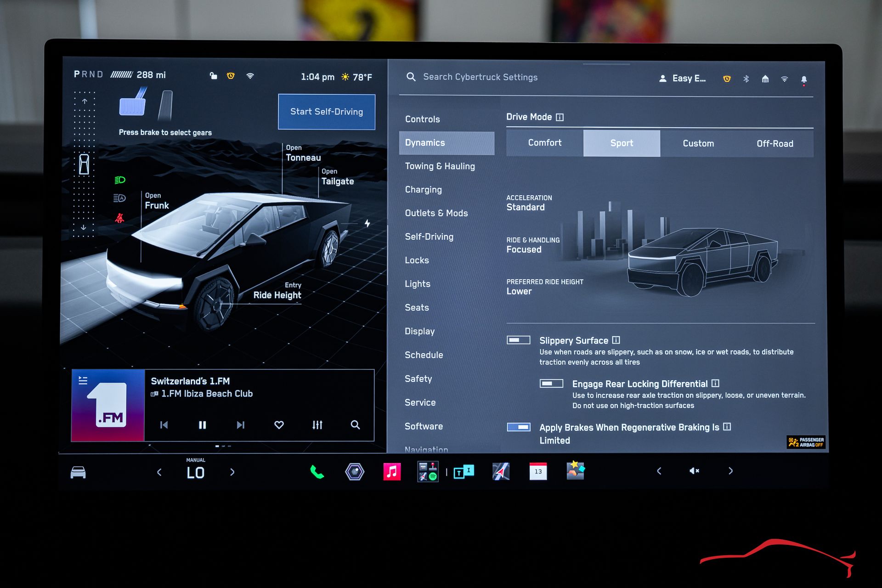The image size is (882, 588).
Task: Open the calendar app showing 13
Action: tap(538, 471)
